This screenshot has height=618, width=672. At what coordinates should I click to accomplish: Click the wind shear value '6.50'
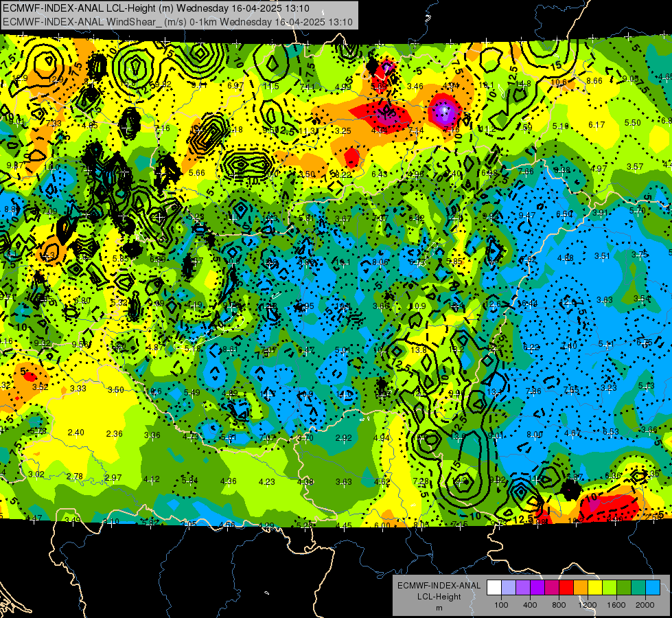tap(564, 214)
